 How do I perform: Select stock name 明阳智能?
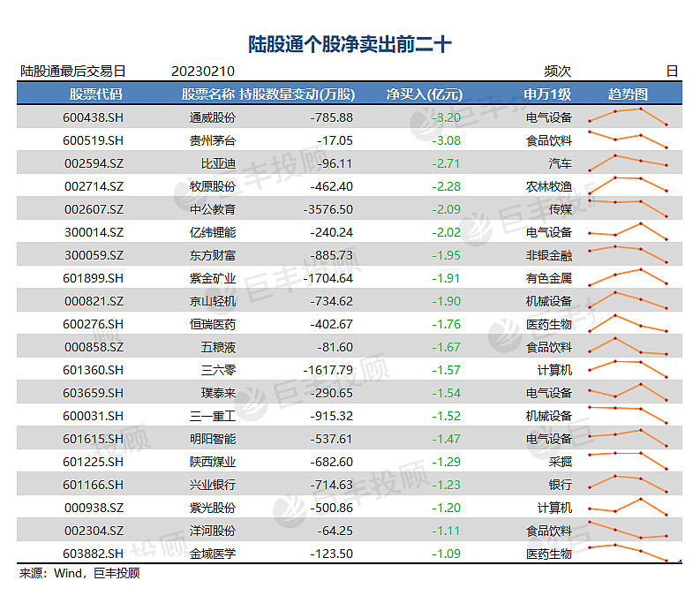213,439
